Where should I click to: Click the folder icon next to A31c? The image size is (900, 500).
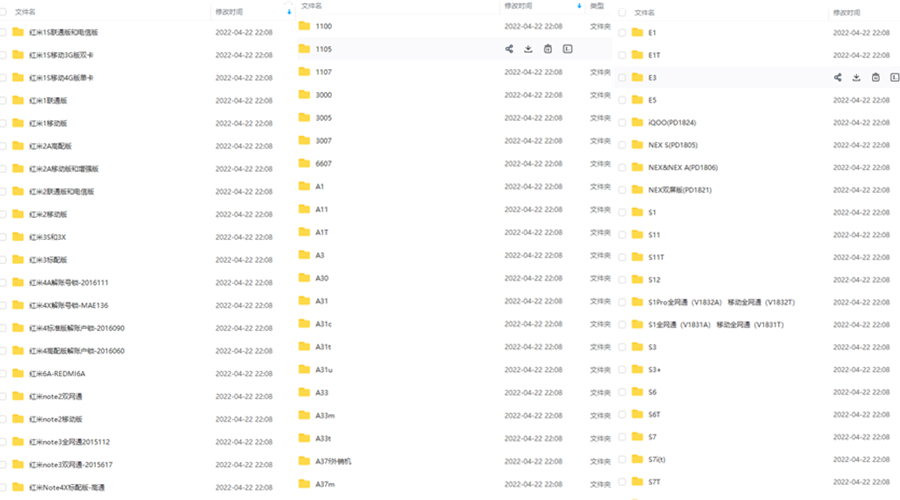pos(304,324)
